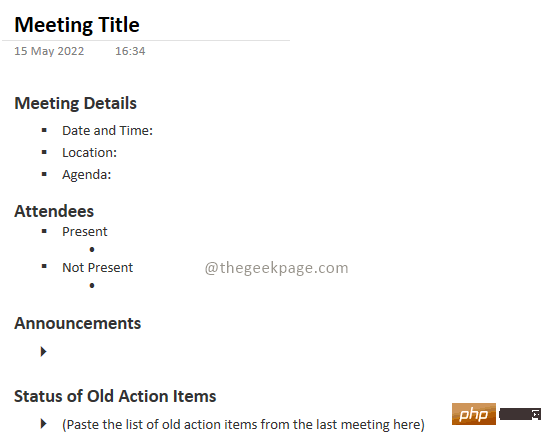Click the square bullet beside Present
The width and height of the screenshot is (552, 447).
coord(44,231)
